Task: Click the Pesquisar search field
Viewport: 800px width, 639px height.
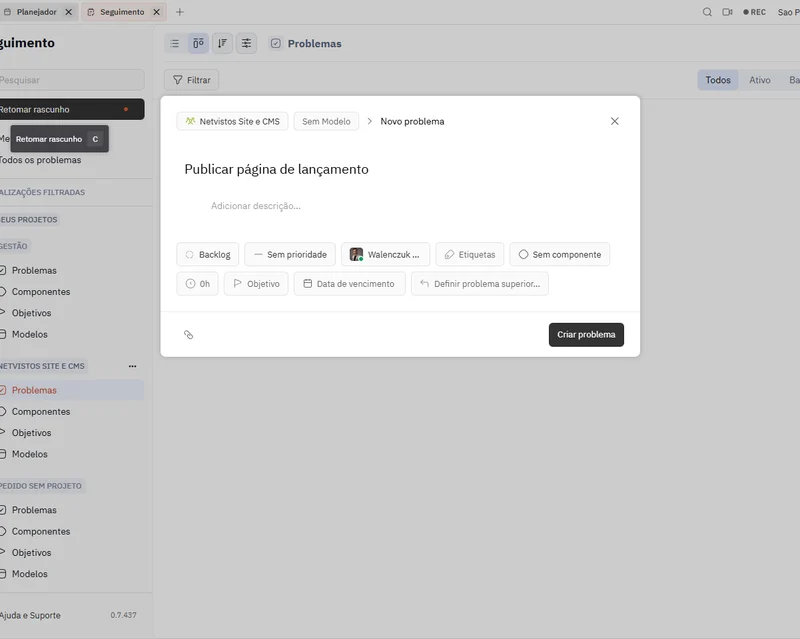Action: (x=71, y=80)
